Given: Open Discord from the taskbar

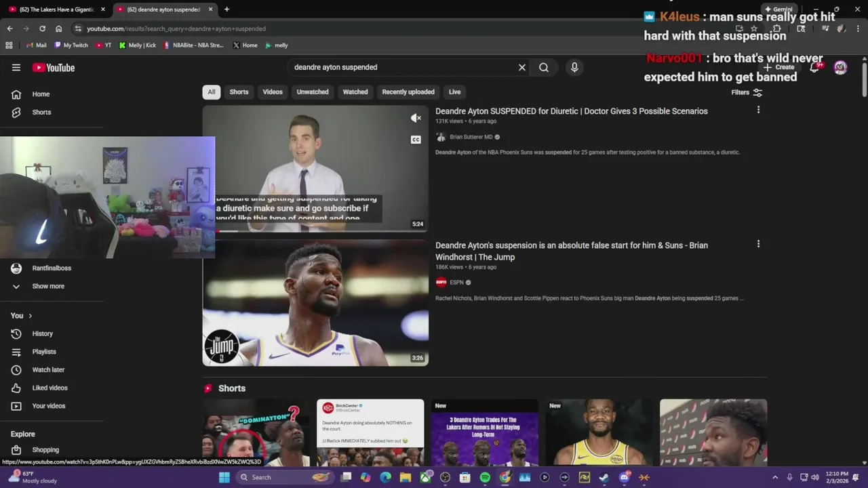Looking at the screenshot, I should tap(625, 477).
